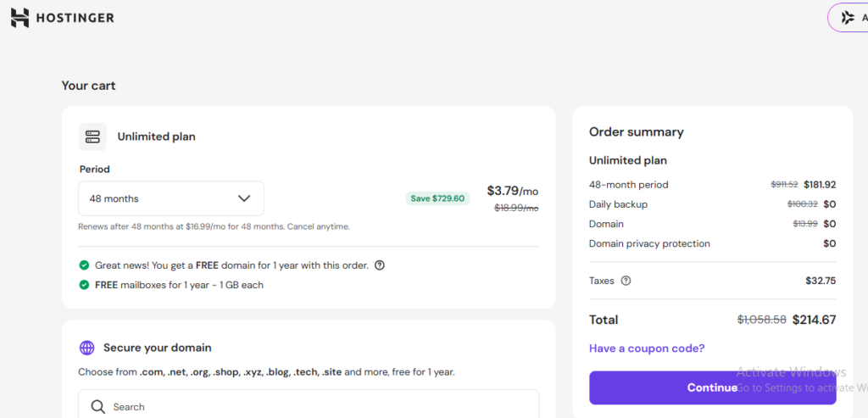
Task: Click the globe icon near Secure your domain
Action: point(87,348)
